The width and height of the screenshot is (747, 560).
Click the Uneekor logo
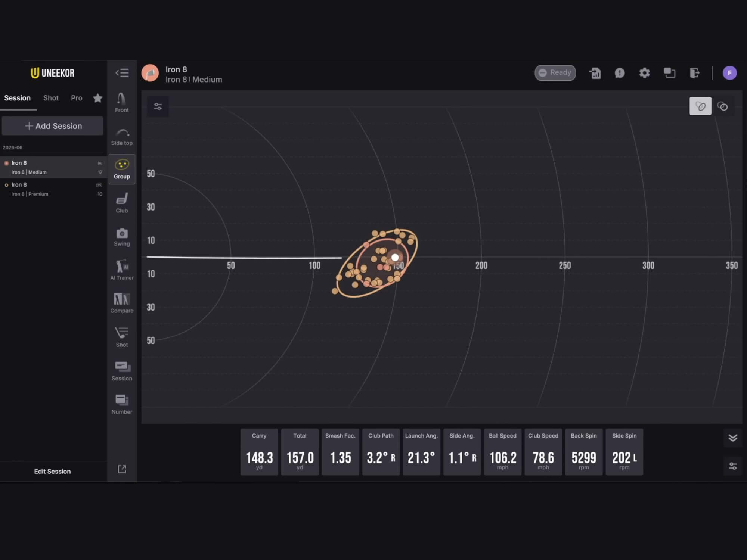click(x=52, y=73)
